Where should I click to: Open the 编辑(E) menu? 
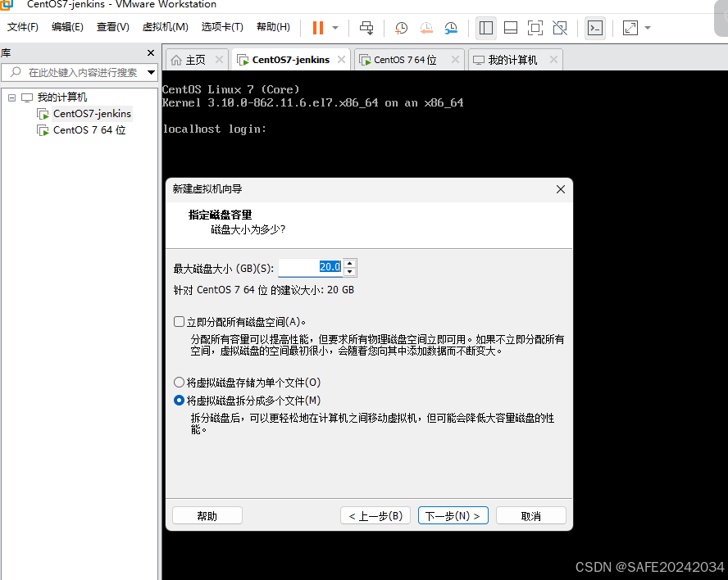click(67, 27)
